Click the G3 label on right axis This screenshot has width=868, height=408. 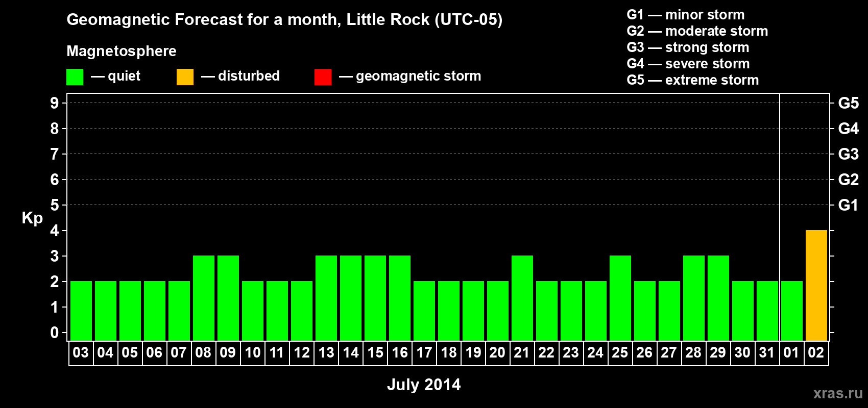click(848, 154)
